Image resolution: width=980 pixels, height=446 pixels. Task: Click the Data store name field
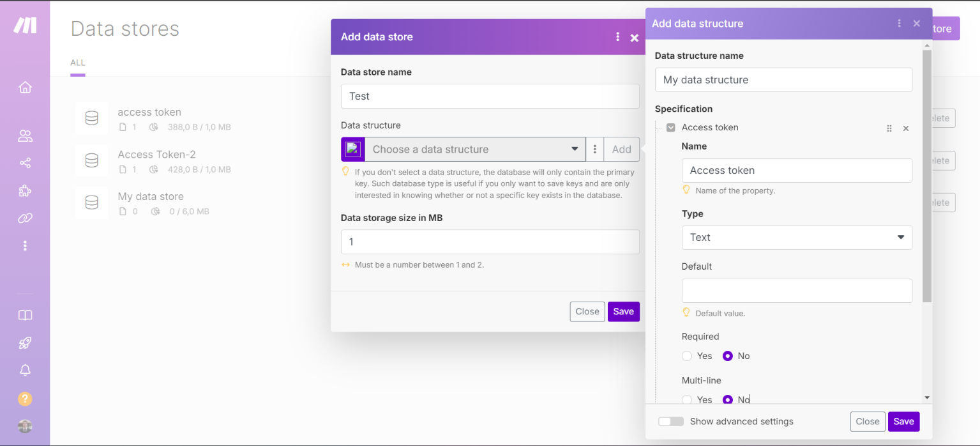(x=490, y=96)
